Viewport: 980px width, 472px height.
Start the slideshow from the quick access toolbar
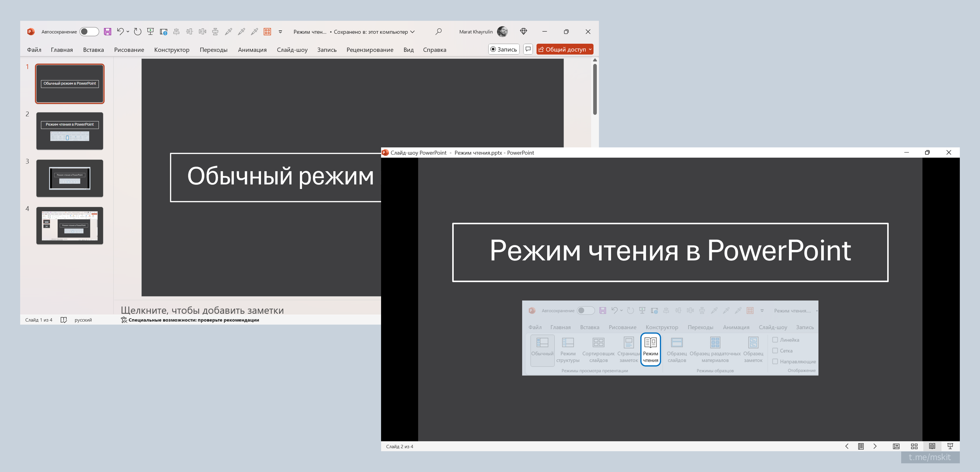tap(151, 32)
